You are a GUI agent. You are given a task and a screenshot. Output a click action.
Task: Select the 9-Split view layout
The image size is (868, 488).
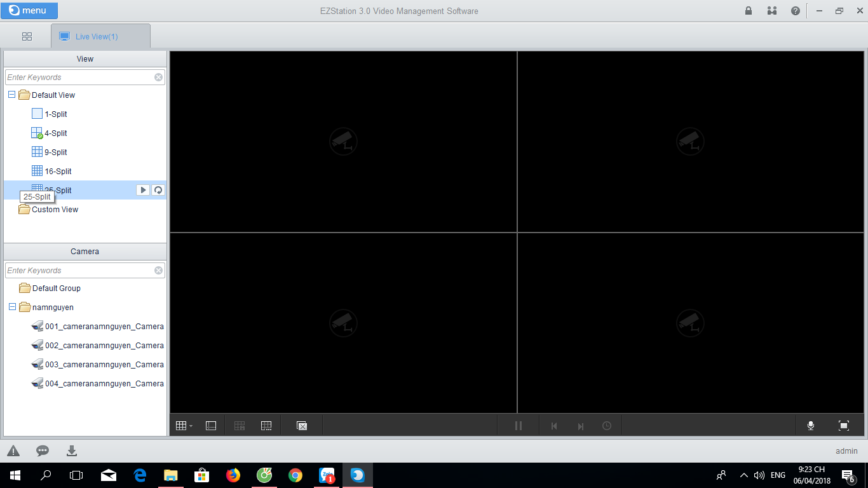point(55,152)
